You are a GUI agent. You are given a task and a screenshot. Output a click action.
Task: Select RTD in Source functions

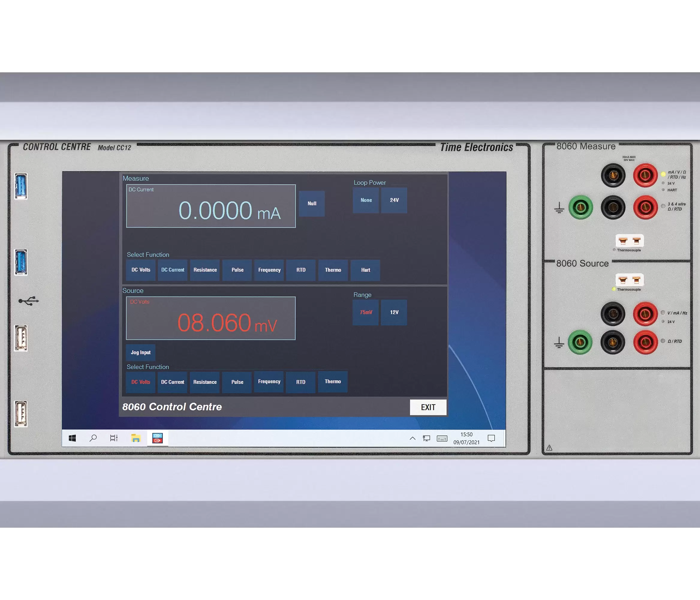(301, 382)
